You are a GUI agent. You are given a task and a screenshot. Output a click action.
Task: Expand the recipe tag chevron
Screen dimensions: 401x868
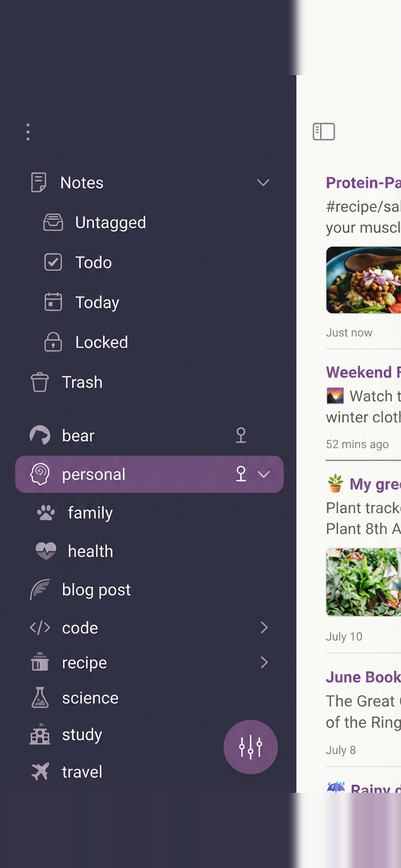click(264, 662)
